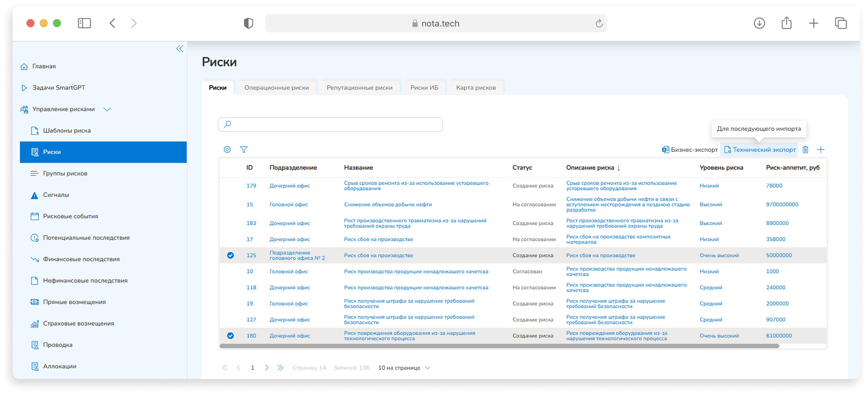The image size is (868, 394).
Task: Uncheck the row with ID 180
Action: pyautogui.click(x=230, y=336)
